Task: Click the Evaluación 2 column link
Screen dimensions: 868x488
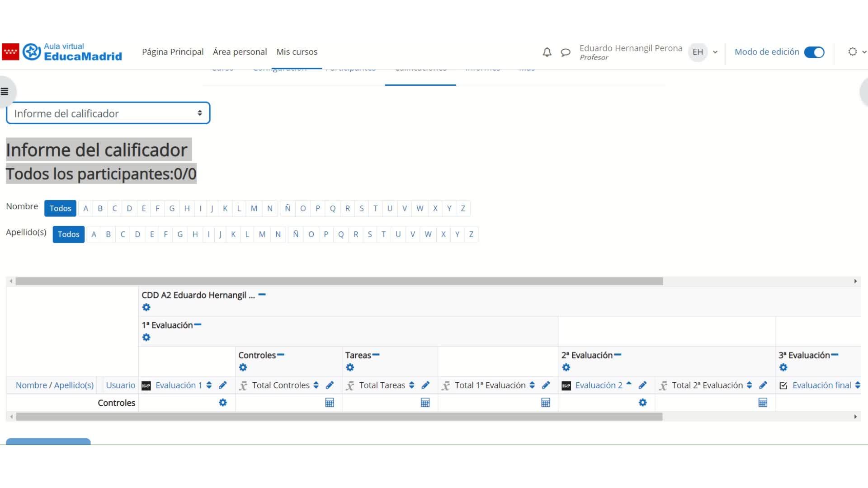Action: click(x=599, y=385)
